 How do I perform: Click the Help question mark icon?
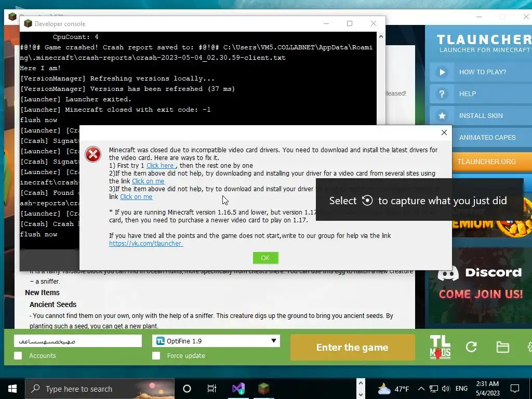pyautogui.click(x=442, y=94)
